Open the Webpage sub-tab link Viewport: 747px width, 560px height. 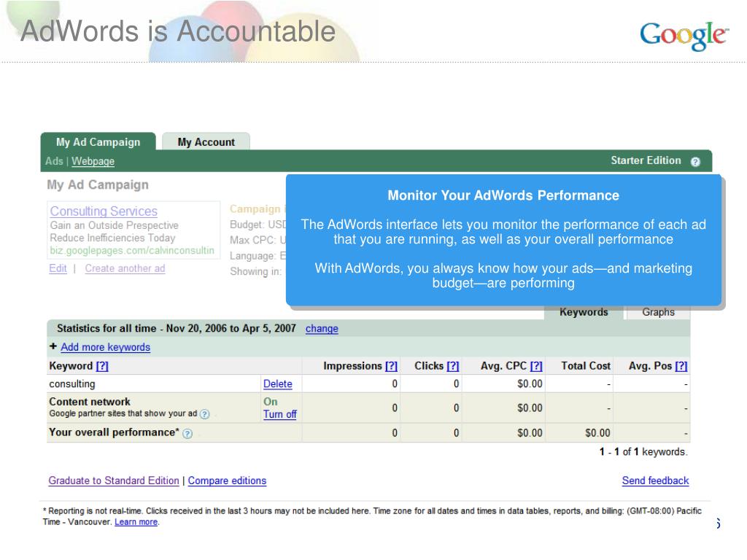click(93, 161)
